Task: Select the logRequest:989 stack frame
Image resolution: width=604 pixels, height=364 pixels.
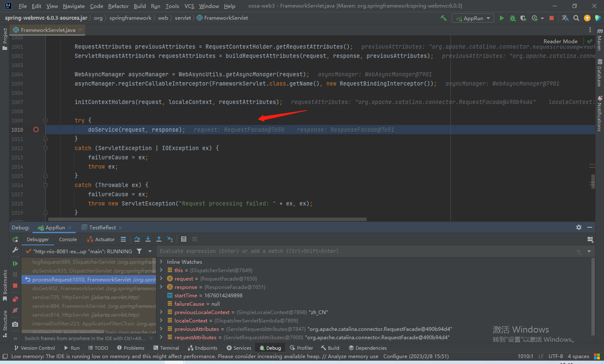Action: click(89, 262)
